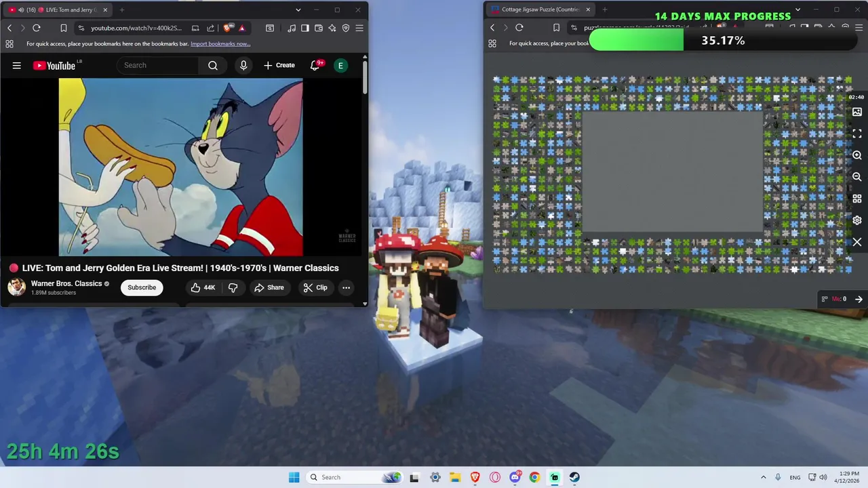Show hidden system tray icons chevron
The height and width of the screenshot is (488, 868).
pyautogui.click(x=763, y=477)
